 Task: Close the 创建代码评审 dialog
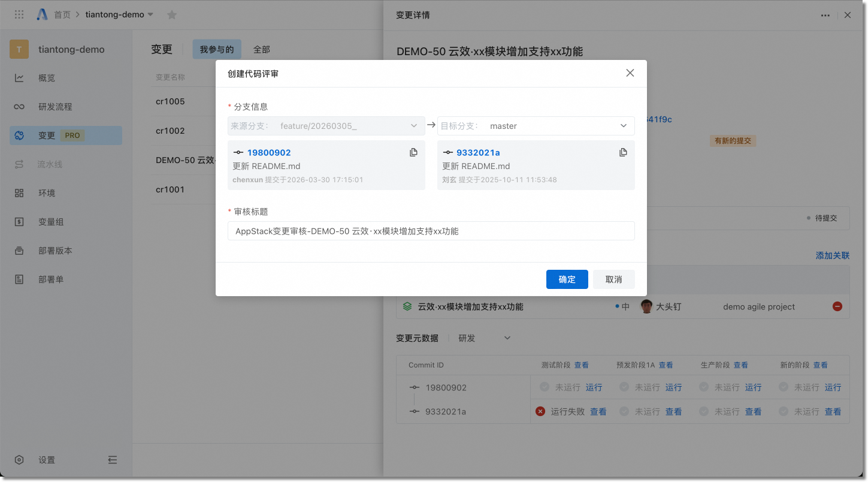(630, 73)
